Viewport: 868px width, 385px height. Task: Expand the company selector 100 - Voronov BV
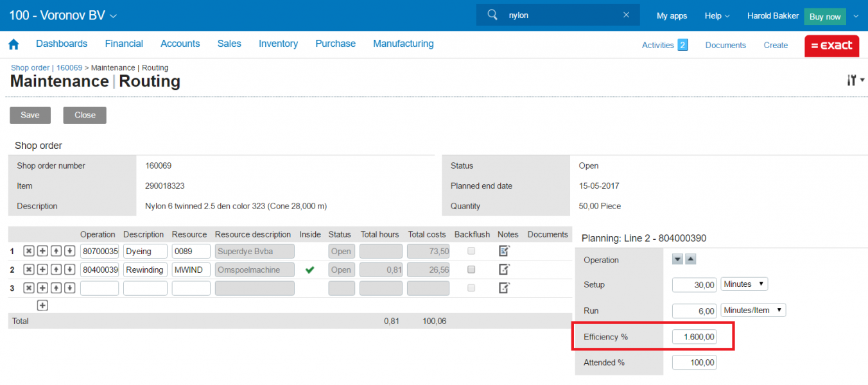point(63,15)
